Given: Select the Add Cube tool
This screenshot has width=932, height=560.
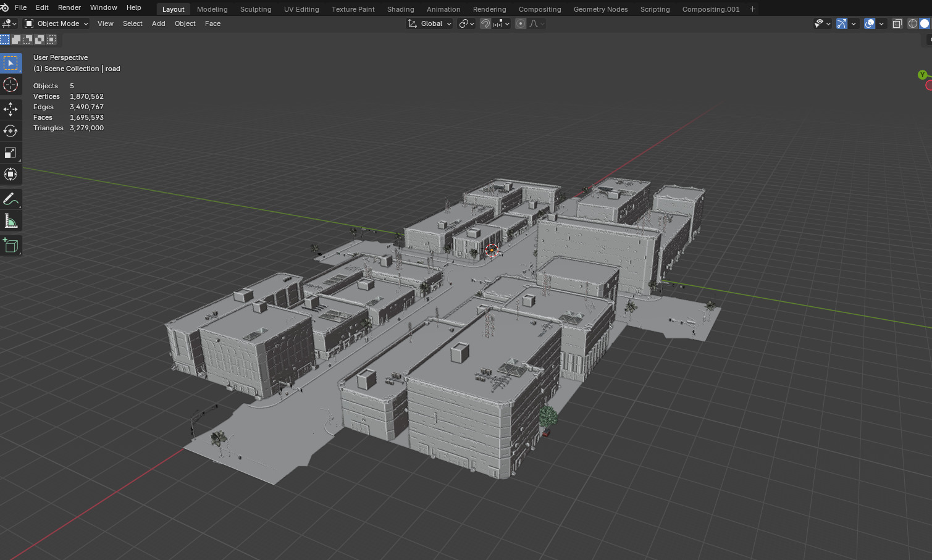Looking at the screenshot, I should [x=10, y=245].
